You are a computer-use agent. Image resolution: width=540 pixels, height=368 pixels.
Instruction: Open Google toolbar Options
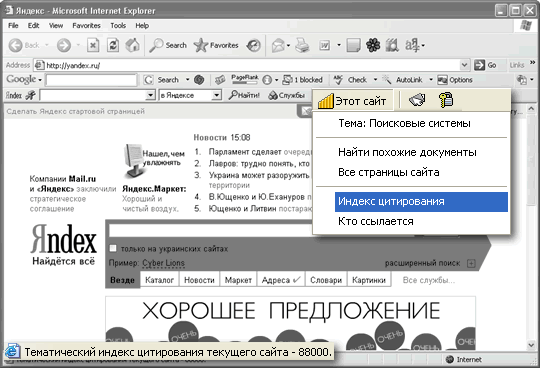click(455, 80)
